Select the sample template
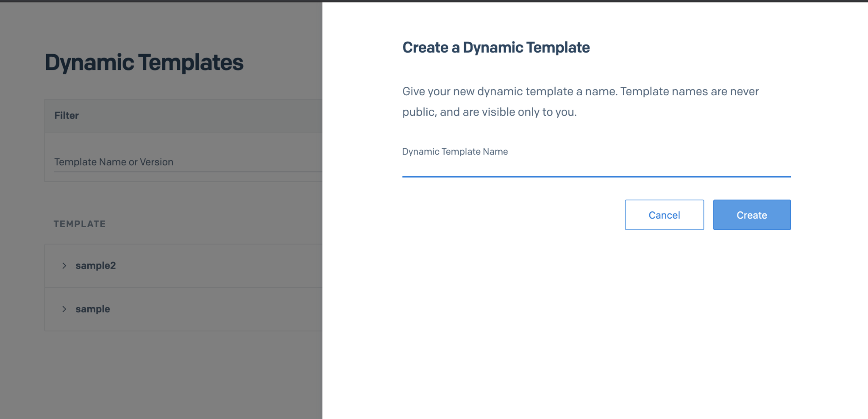Image resolution: width=868 pixels, height=419 pixels. coord(93,309)
